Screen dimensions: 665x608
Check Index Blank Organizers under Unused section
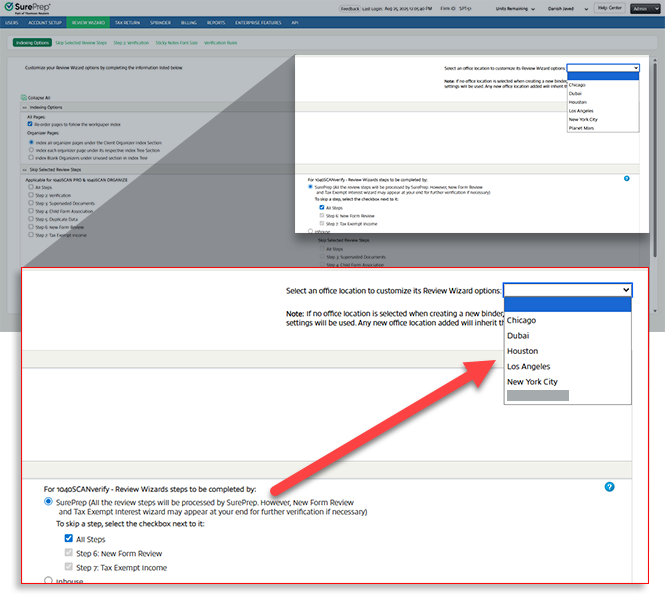click(x=31, y=158)
